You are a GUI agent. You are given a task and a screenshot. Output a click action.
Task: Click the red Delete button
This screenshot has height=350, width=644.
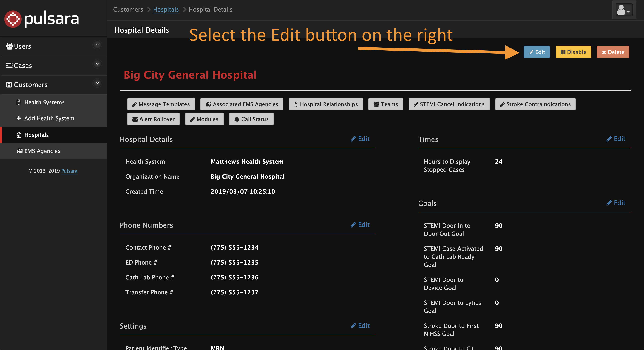613,52
